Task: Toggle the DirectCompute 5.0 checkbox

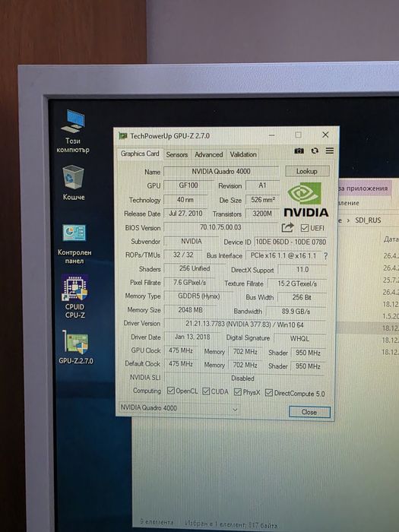Action: [269, 393]
